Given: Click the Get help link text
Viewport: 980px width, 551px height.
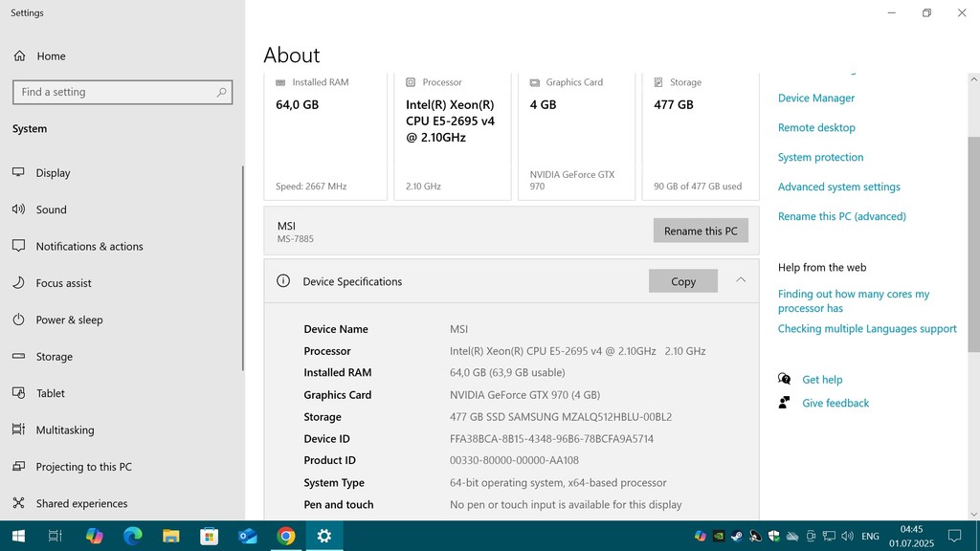Looking at the screenshot, I should pos(822,379).
